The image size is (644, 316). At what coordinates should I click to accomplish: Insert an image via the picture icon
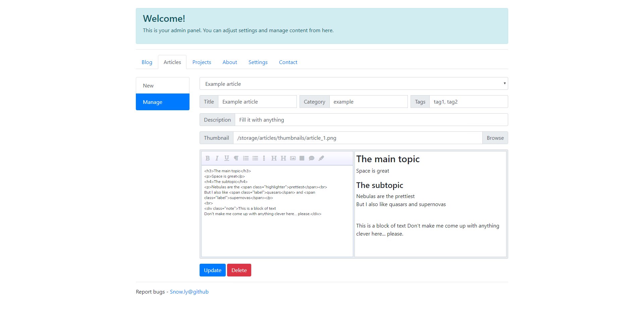pos(293,158)
